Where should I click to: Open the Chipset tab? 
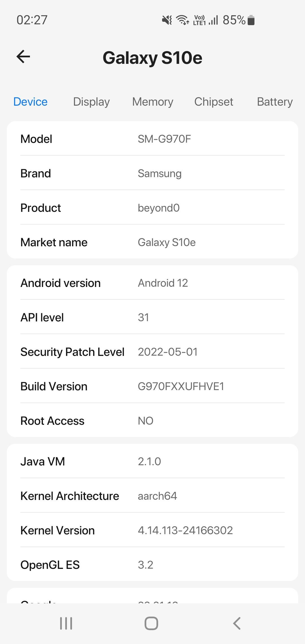coord(214,102)
